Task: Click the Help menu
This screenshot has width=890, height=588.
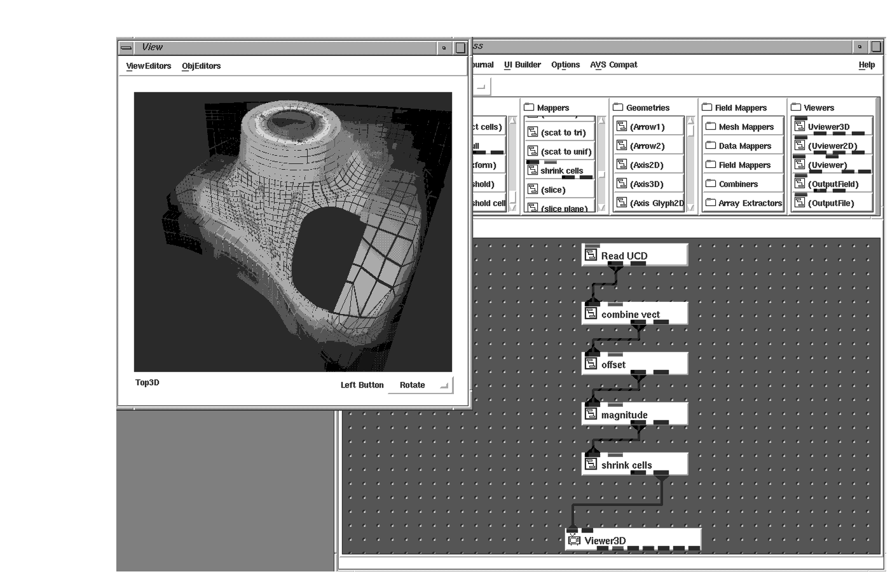Action: coord(866,65)
